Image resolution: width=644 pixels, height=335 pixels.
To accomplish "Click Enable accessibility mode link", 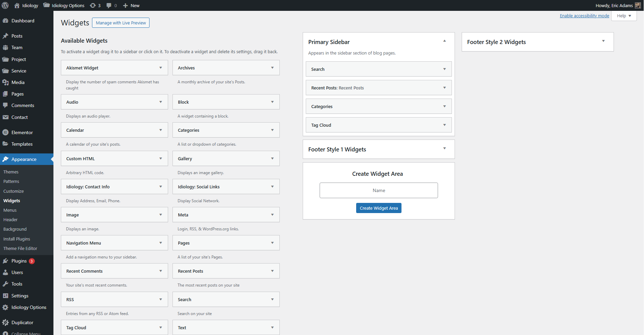I will (x=584, y=16).
